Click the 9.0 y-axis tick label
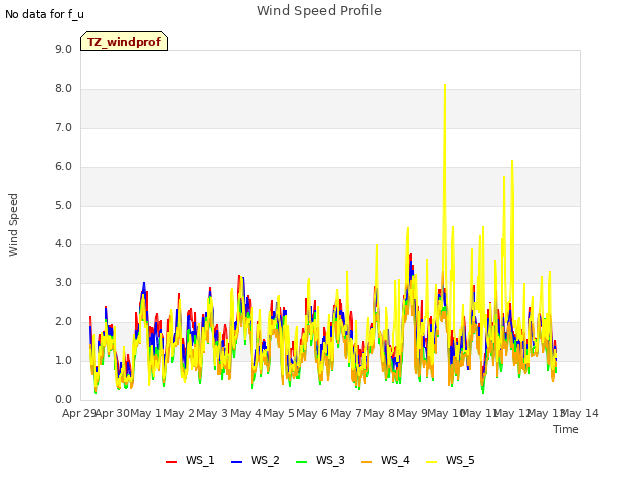 pyautogui.click(x=63, y=49)
